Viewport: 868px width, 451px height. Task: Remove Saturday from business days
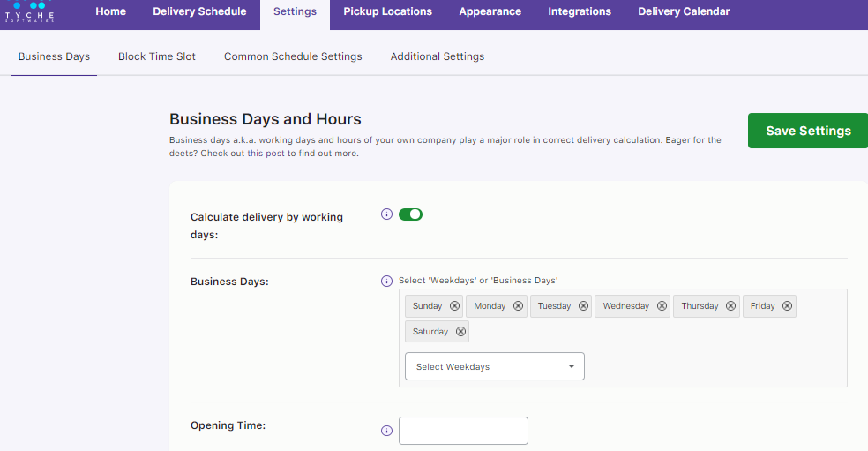click(460, 332)
